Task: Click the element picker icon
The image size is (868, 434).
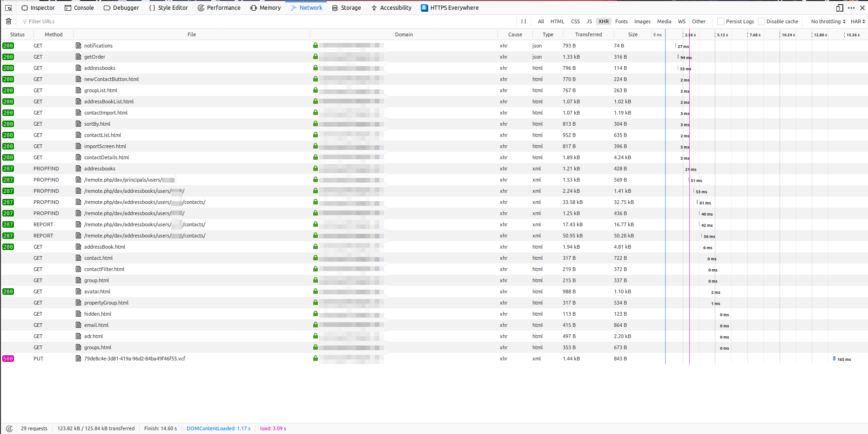Action: [x=8, y=8]
